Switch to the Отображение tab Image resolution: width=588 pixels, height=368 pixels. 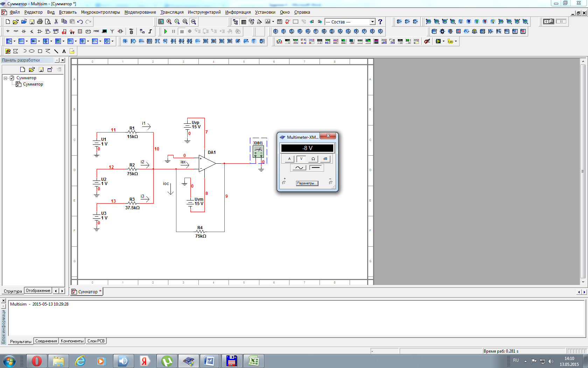38,291
